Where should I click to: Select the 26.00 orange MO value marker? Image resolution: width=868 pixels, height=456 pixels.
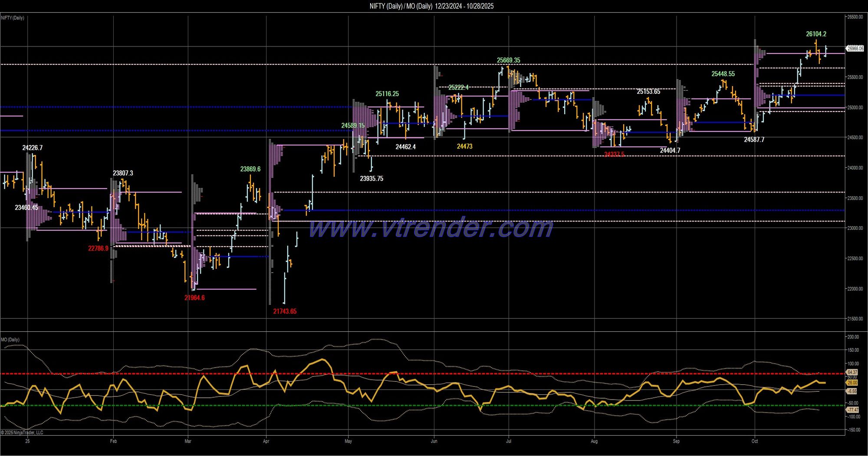click(852, 383)
